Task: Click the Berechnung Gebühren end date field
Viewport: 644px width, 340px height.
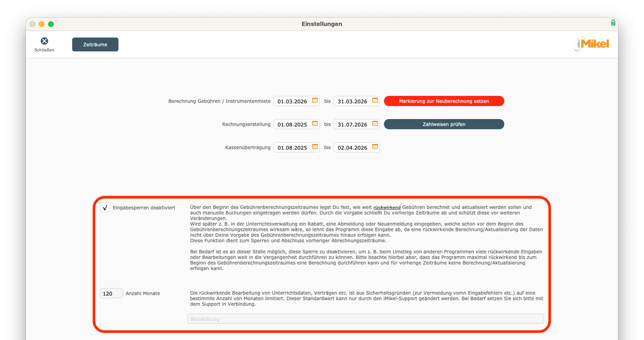Action: click(353, 101)
